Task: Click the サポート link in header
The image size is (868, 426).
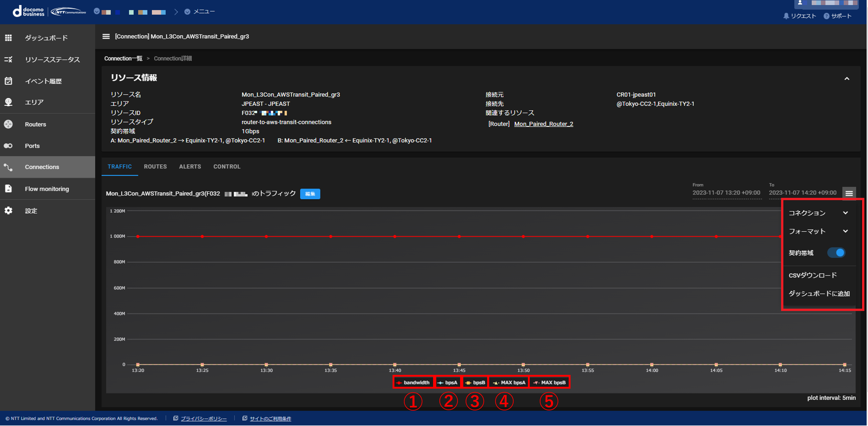Action: pyautogui.click(x=841, y=16)
